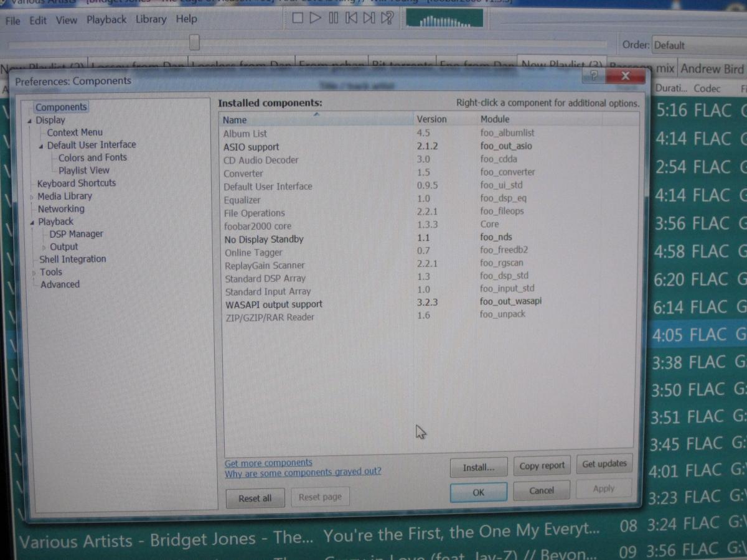Click the help question mark in the dialog title

coord(593,75)
